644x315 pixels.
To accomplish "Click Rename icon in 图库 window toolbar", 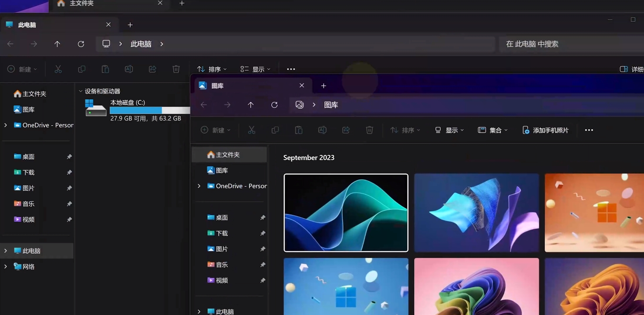I will click(322, 130).
